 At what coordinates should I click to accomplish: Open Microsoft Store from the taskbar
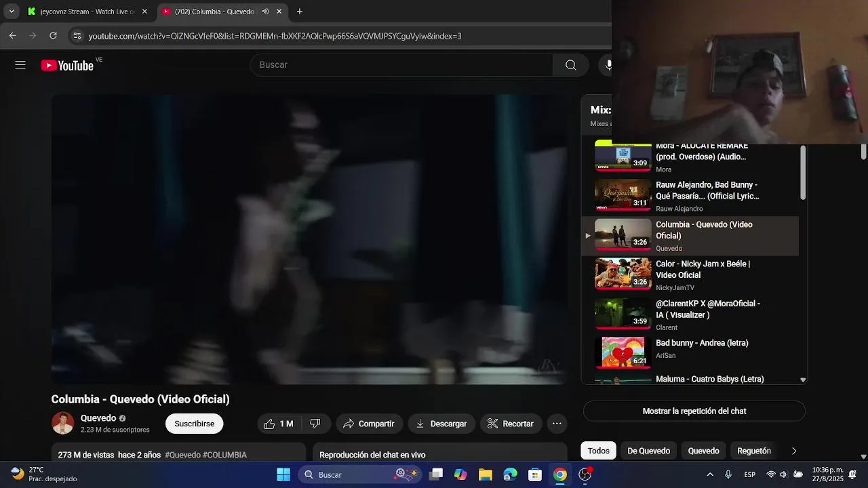tap(535, 474)
